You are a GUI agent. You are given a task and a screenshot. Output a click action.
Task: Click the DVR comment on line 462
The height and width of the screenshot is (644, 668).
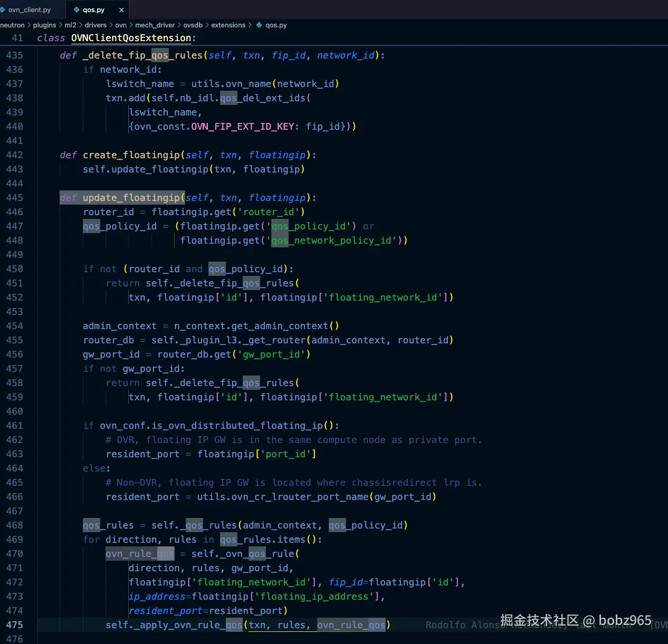[294, 440]
